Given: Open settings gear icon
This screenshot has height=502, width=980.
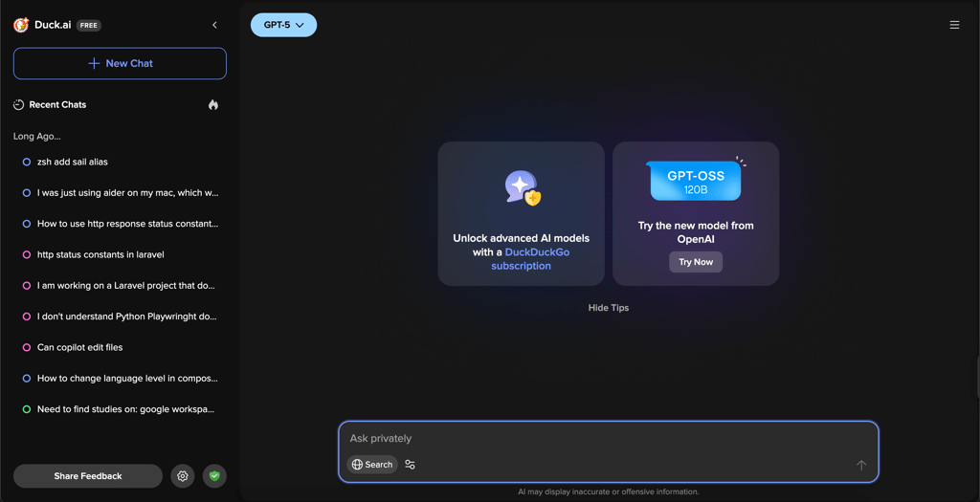Looking at the screenshot, I should (x=183, y=476).
